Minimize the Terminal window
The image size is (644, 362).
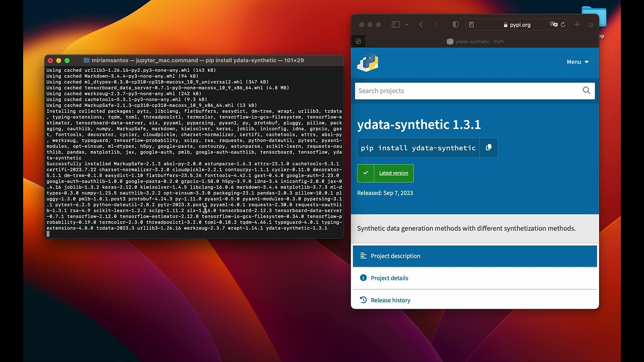pyautogui.click(x=59, y=60)
